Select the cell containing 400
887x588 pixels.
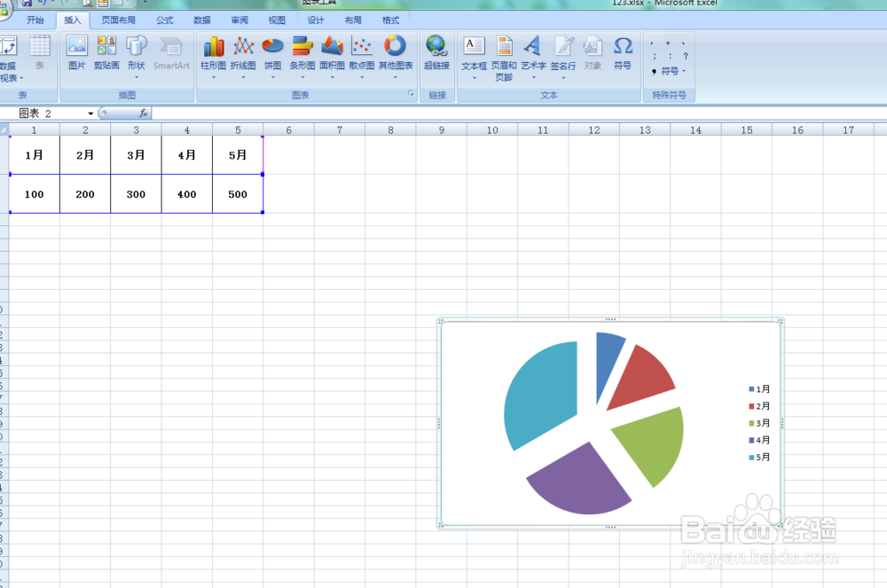[186, 194]
